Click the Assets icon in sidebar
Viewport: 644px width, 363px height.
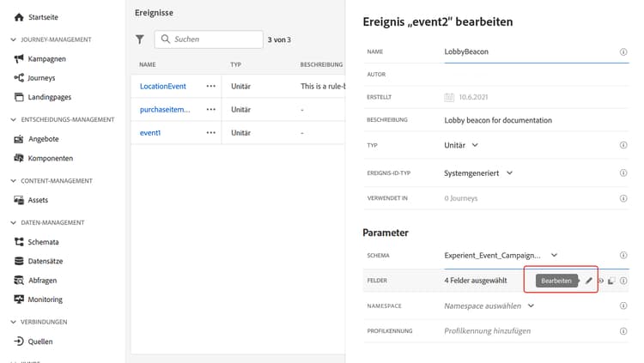19,200
